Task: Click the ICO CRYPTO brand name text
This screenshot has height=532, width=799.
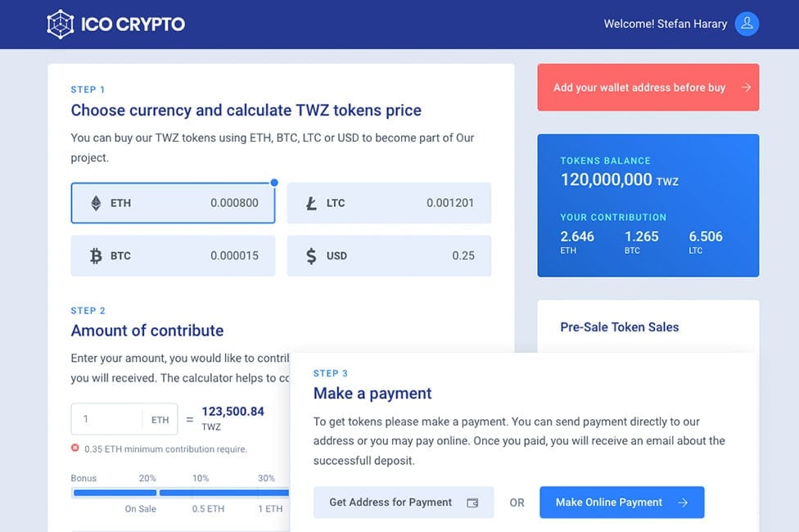Action: pyautogui.click(x=133, y=24)
